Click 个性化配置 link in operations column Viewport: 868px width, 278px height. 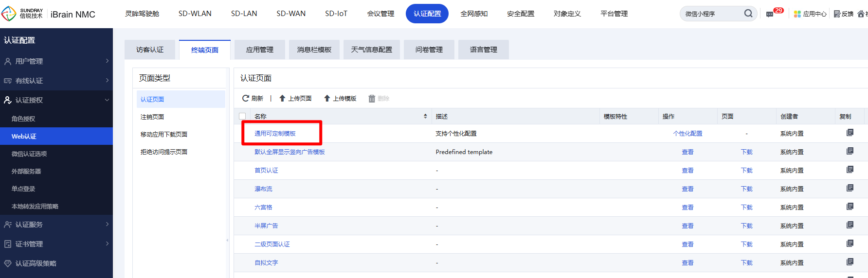click(x=687, y=134)
